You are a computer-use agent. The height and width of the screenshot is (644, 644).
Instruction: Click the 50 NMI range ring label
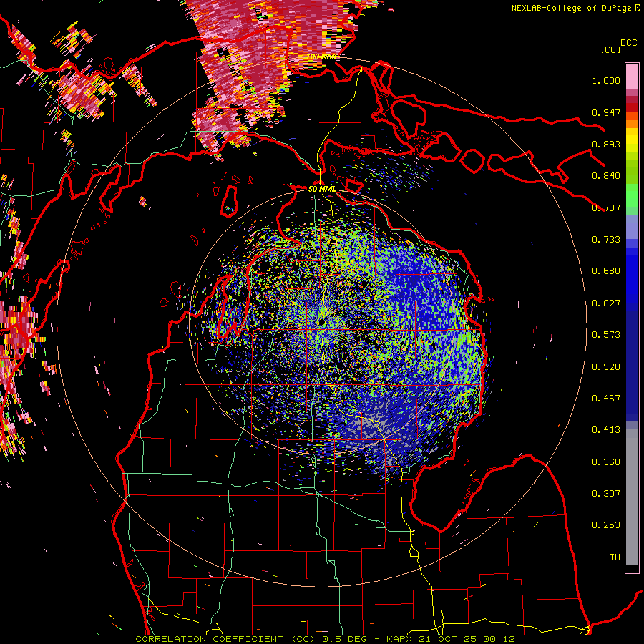[322, 189]
